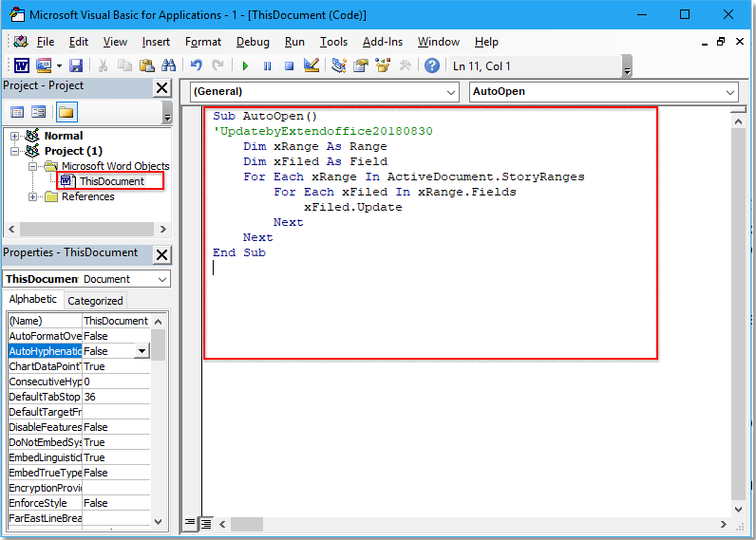Open the AutoOpen procedure dropdown
The width and height of the screenshot is (756, 540).
click(x=729, y=92)
